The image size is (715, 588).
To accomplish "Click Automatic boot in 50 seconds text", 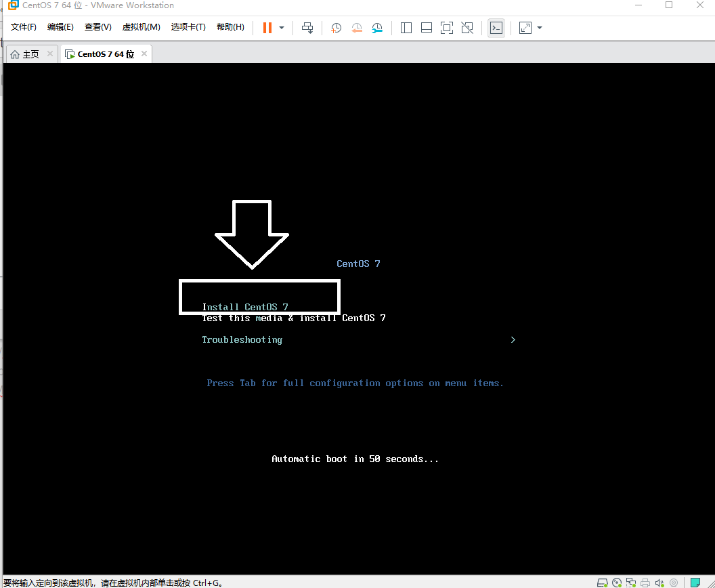I will pyautogui.click(x=355, y=459).
